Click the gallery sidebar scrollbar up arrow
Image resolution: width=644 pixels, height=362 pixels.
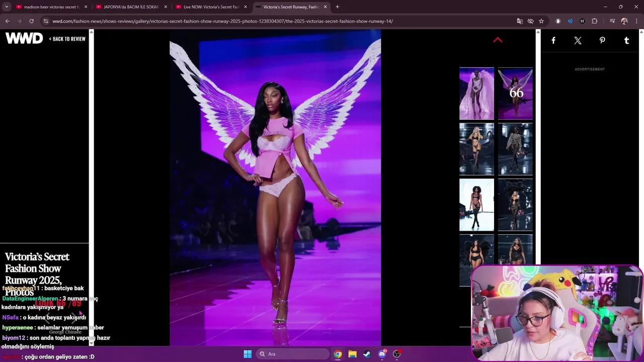[538, 32]
